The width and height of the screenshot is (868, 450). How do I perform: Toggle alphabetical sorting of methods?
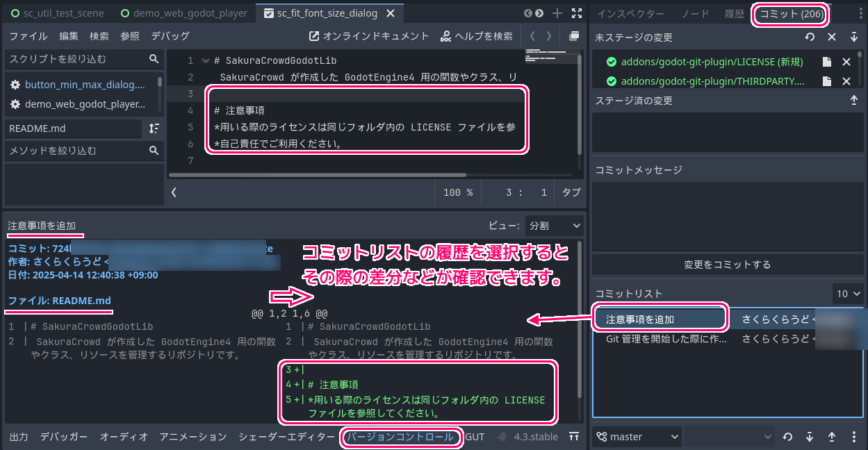(154, 128)
